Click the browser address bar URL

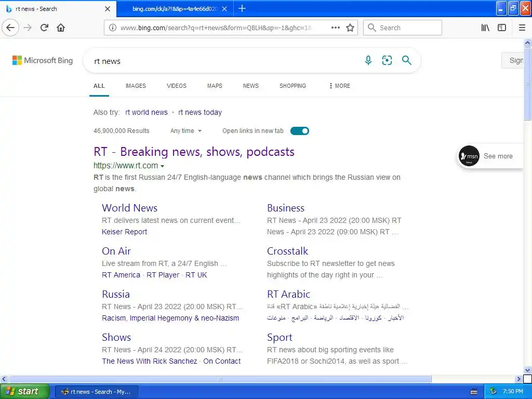tap(216, 28)
